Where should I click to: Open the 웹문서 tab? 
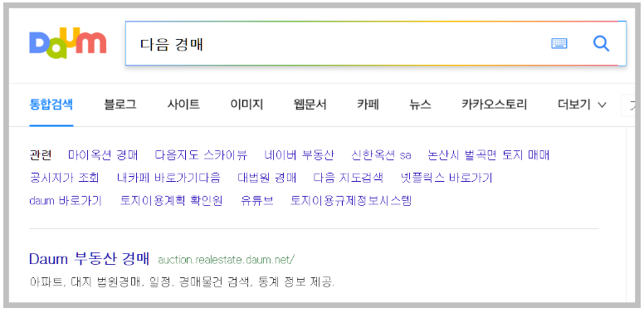[310, 105]
